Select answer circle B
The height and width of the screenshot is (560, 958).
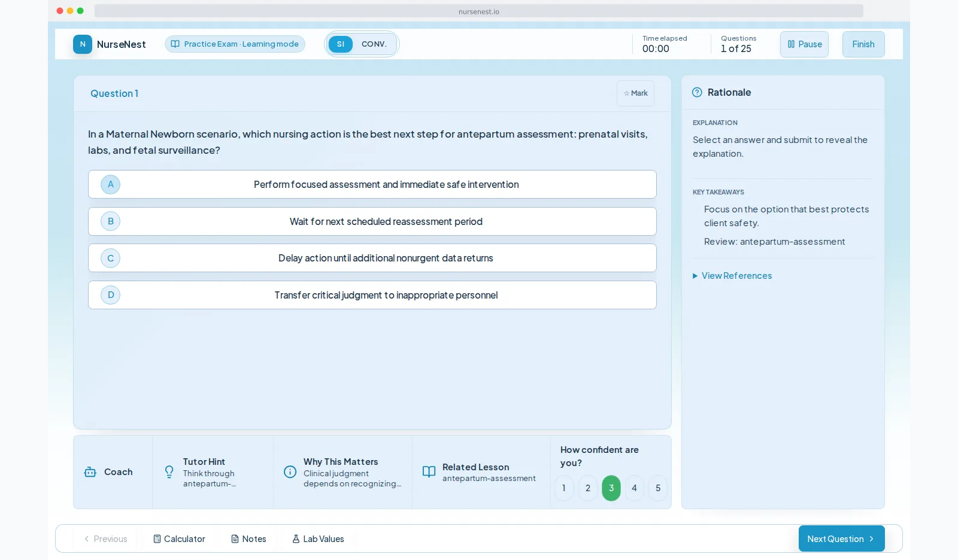pos(111,221)
